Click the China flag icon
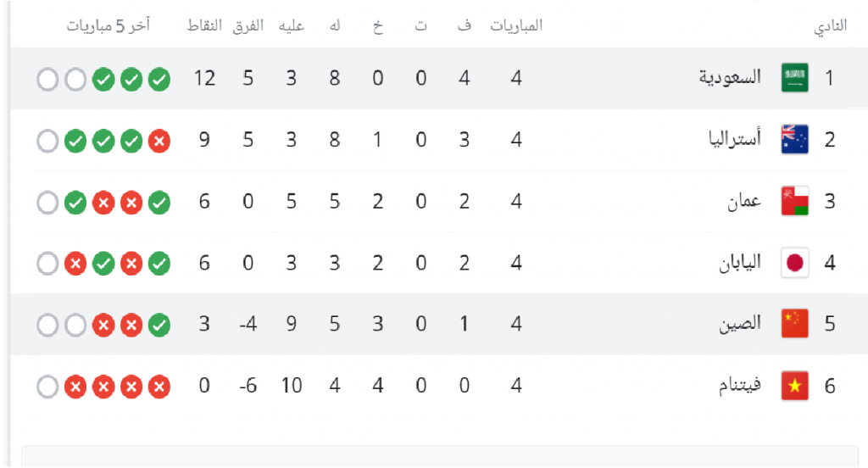Viewport: 868px width, 468px height. pyautogui.click(x=794, y=324)
